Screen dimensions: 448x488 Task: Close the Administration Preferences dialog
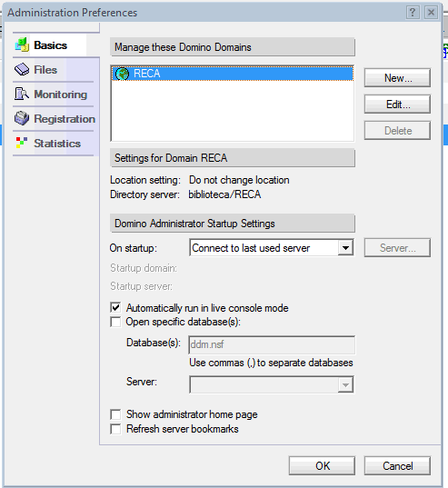pyautogui.click(x=431, y=13)
